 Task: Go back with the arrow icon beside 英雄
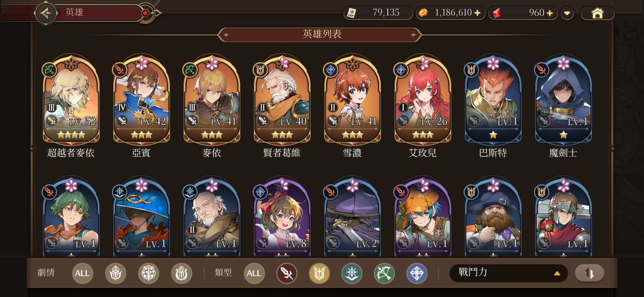(x=46, y=13)
